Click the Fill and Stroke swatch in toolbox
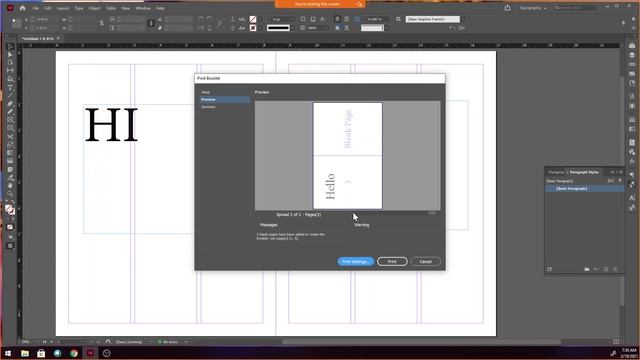640x360 pixels. coord(10,210)
